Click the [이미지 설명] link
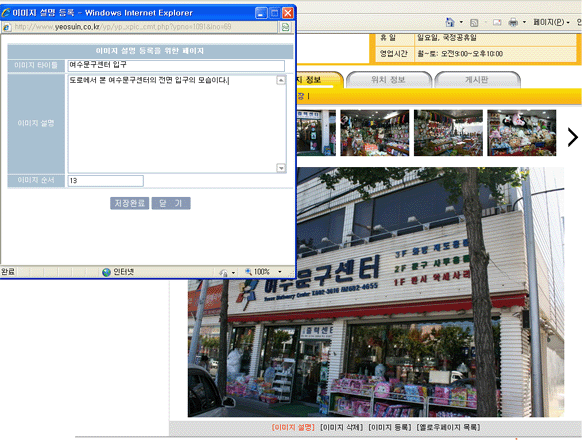The height and width of the screenshot is (440, 582). coord(293,427)
